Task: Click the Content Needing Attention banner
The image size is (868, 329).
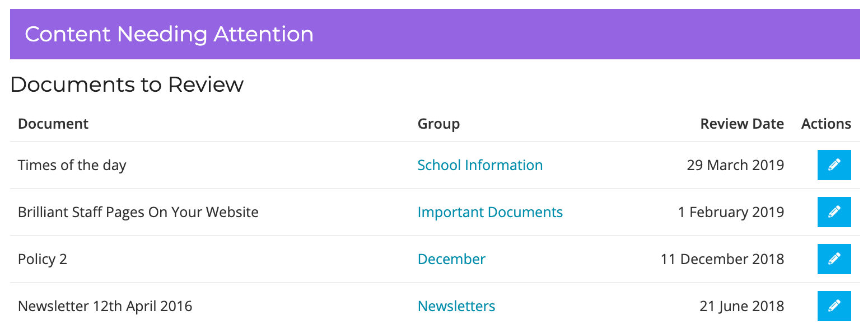Action: click(x=435, y=34)
